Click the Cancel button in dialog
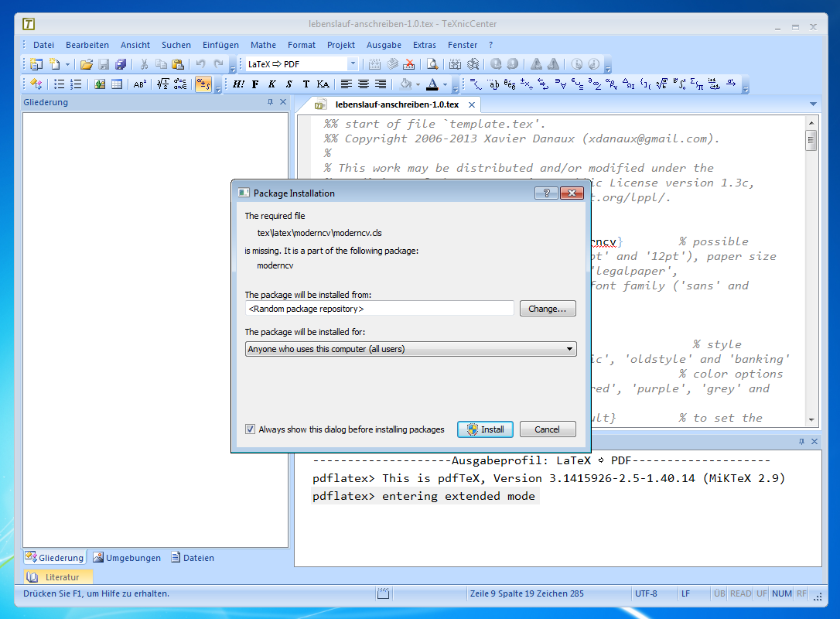This screenshot has height=619, width=840. pos(548,429)
